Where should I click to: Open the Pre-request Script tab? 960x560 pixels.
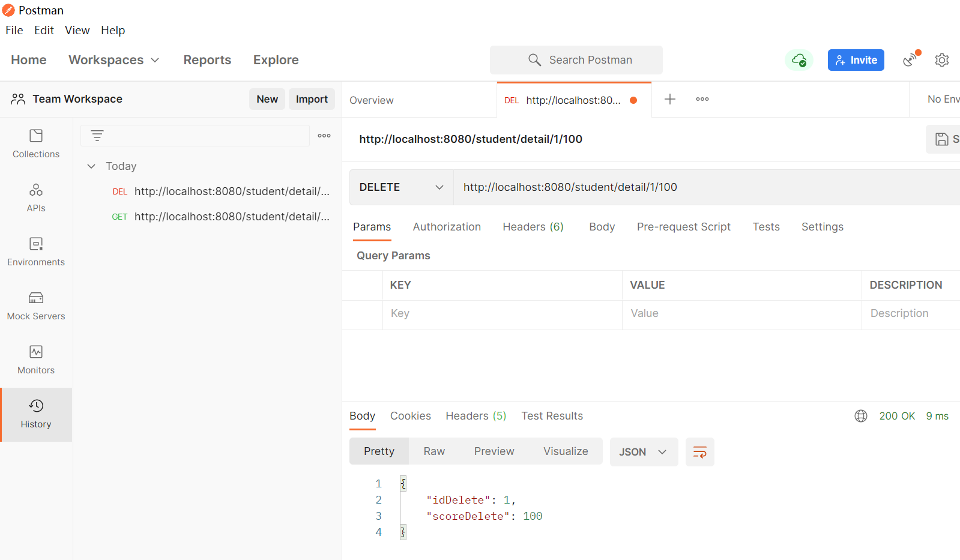tap(684, 227)
